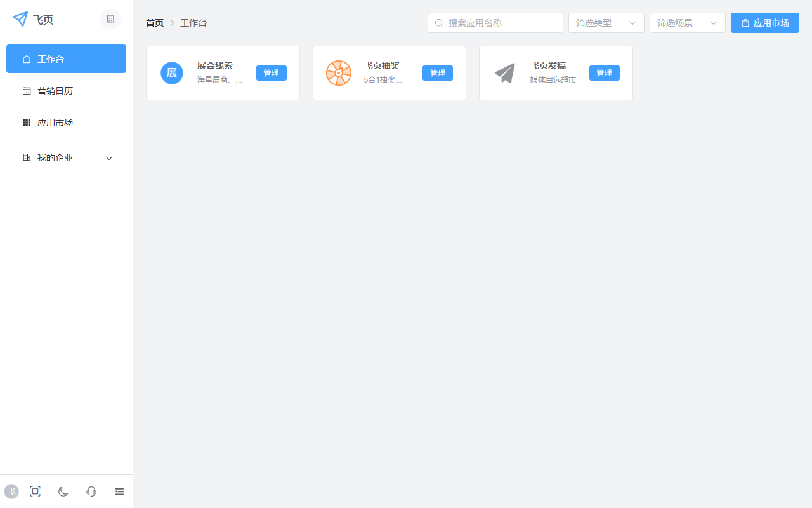Screen dimensions: 812x508
Task: Collapse the sidebar using the footer icon
Action: click(119, 491)
